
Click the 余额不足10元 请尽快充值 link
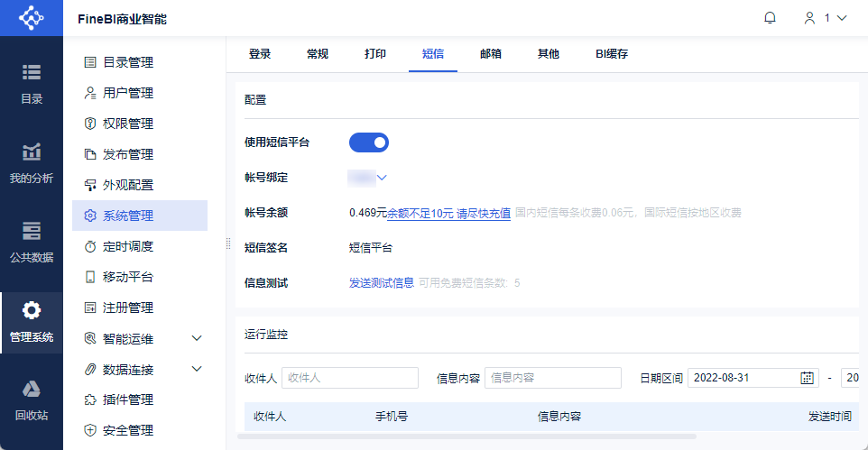[x=448, y=213]
